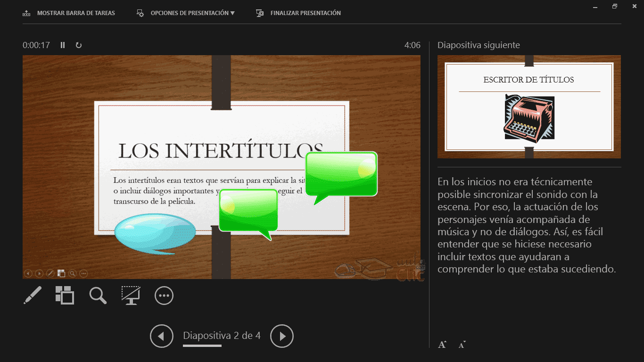This screenshot has width=644, height=362.
Task: Open more slide show options below the slide
Action: (x=164, y=296)
